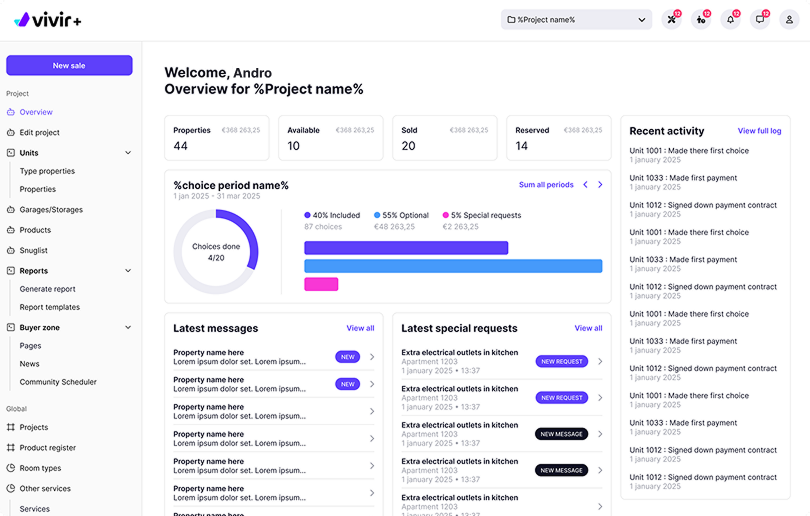Viewport: 810px width, 516px height.
Task: Collapse the Reports section chevron
Action: pos(128,271)
